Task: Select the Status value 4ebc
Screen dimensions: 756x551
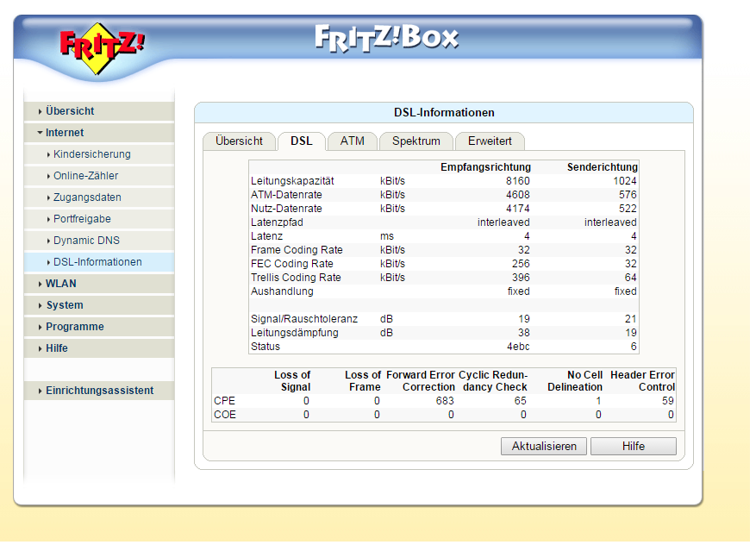Action: [518, 347]
